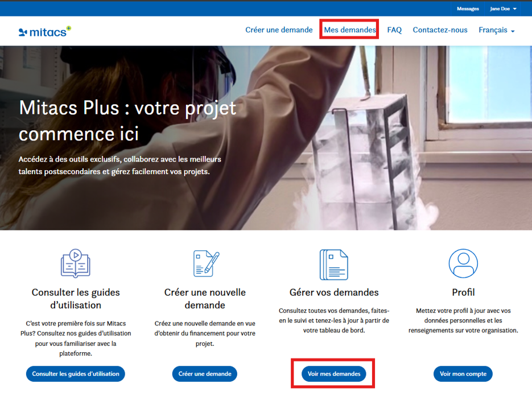Screen dimensions: 532x396
Task: Click the Profil heading
Action: coord(463,292)
